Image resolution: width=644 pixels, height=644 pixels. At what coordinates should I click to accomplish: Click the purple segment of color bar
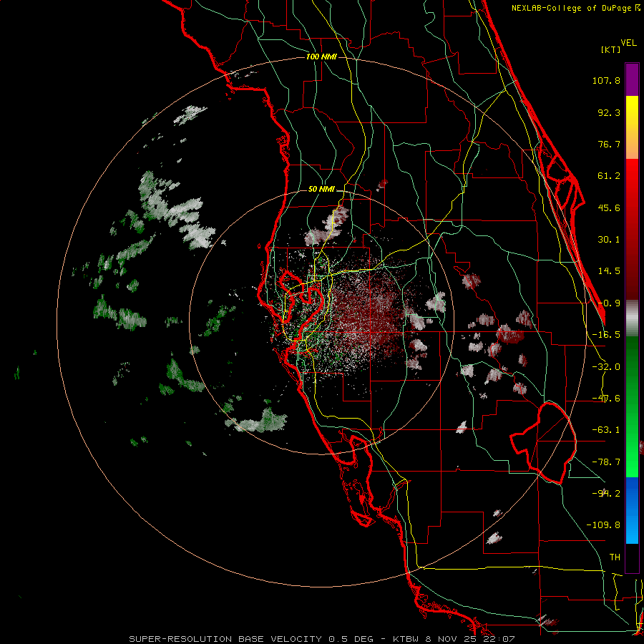632,79
